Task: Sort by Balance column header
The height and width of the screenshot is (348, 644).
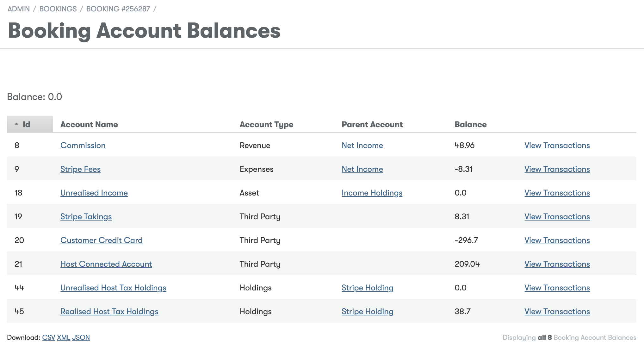Action: [x=470, y=124]
